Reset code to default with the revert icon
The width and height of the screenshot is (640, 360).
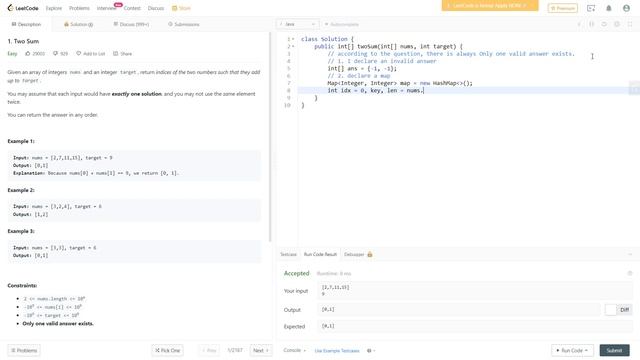coord(604,24)
